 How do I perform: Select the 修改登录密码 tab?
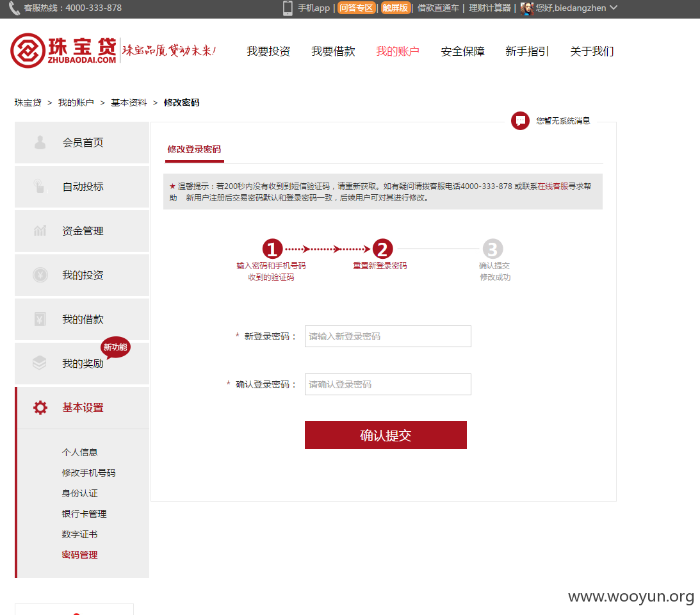tap(194, 150)
